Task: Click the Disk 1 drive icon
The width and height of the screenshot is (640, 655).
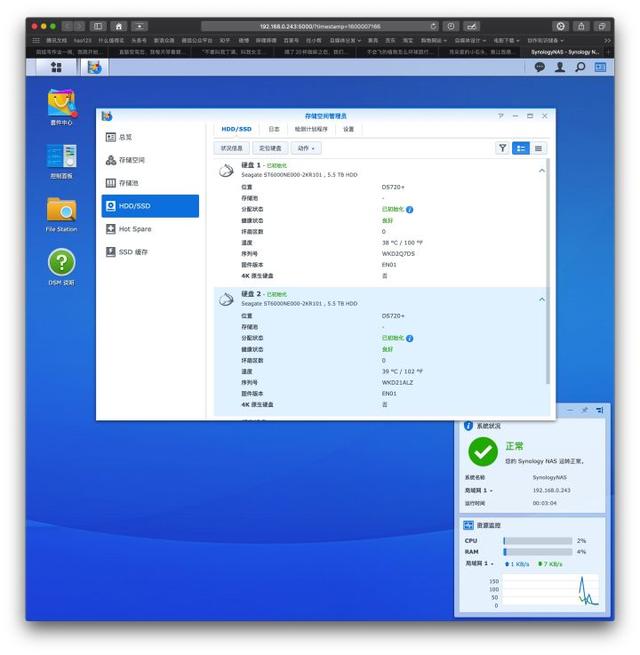Action: click(226, 170)
